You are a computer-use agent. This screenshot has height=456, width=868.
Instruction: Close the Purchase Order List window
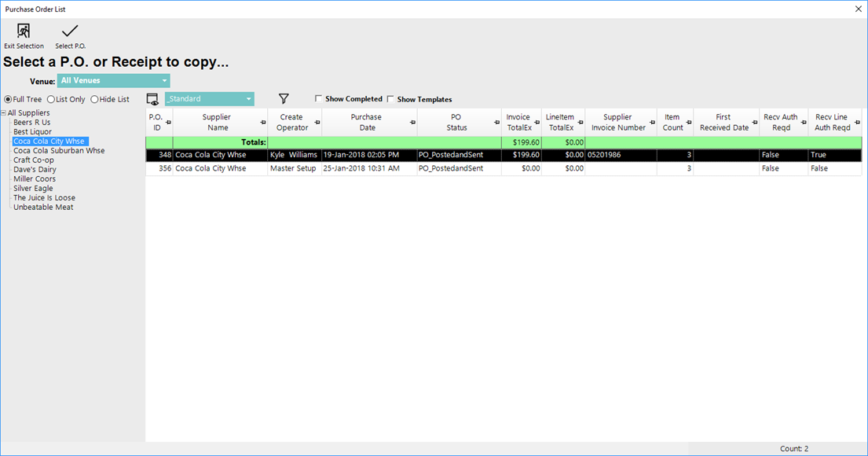[858, 9]
